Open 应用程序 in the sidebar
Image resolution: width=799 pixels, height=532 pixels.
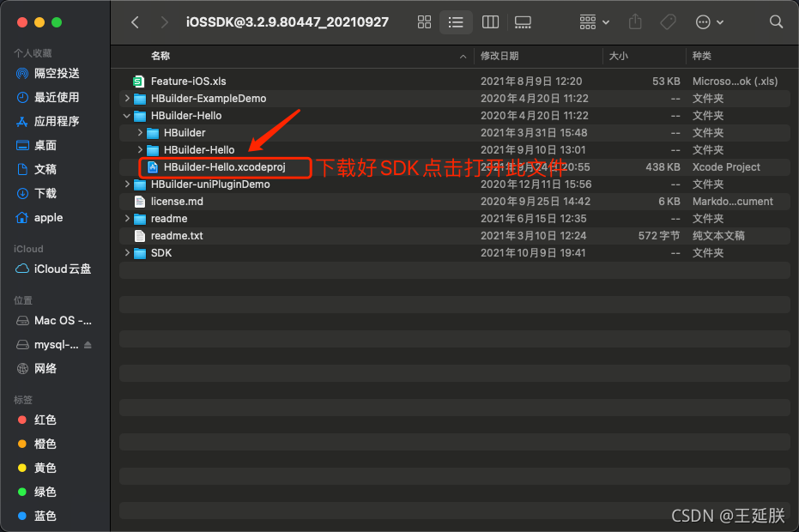(x=48, y=121)
